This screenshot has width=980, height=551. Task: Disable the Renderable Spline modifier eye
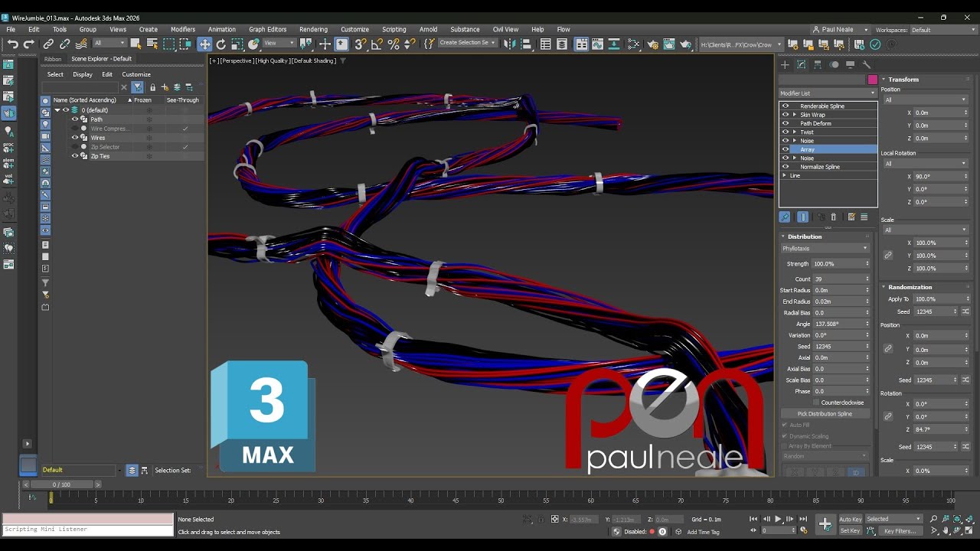coord(786,106)
